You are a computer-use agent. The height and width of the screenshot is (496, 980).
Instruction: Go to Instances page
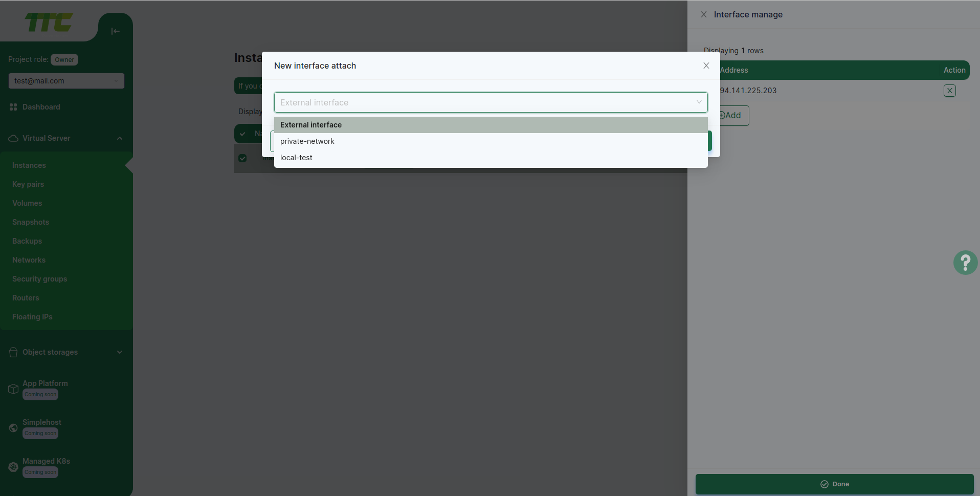[x=29, y=165]
